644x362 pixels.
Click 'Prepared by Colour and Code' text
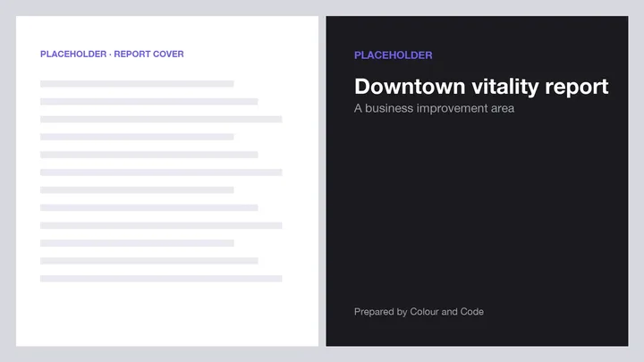[x=419, y=312]
